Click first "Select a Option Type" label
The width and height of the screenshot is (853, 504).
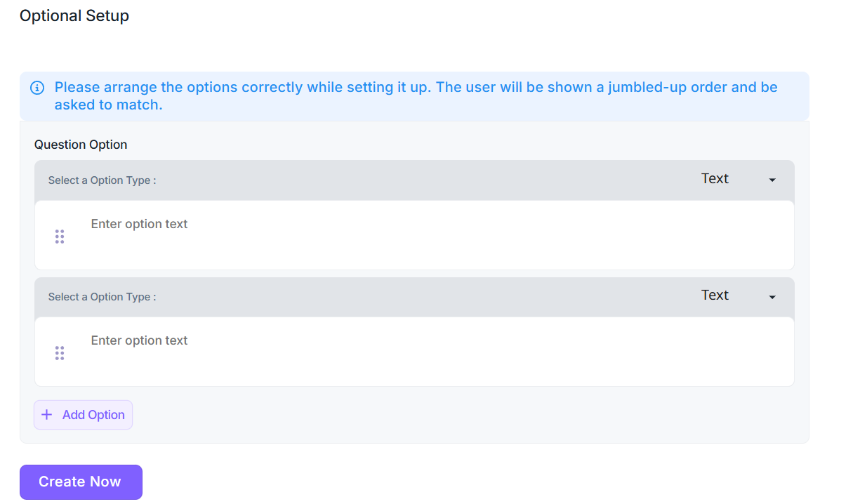102,180
